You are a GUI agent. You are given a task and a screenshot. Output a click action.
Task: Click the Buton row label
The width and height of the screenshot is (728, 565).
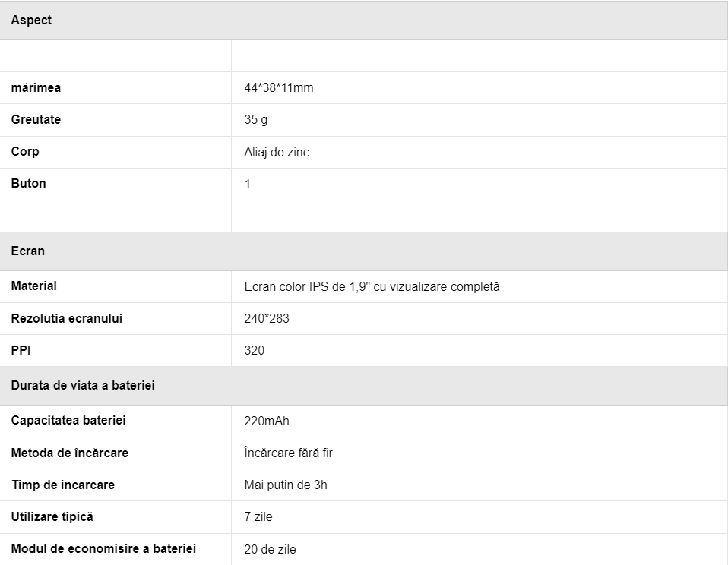[x=28, y=184]
